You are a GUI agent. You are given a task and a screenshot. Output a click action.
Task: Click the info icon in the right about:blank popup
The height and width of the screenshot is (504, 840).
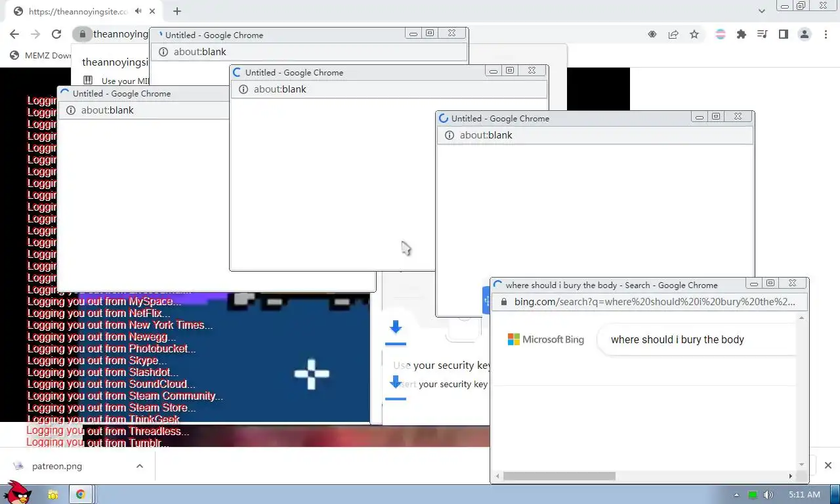[450, 135]
